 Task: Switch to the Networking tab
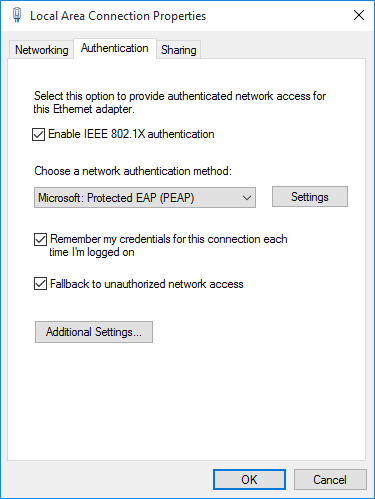(41, 50)
